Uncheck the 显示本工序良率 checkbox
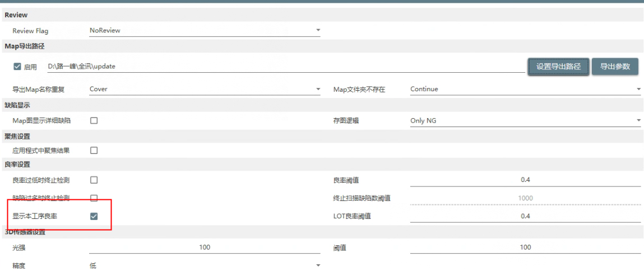The image size is (644, 271). click(x=94, y=216)
